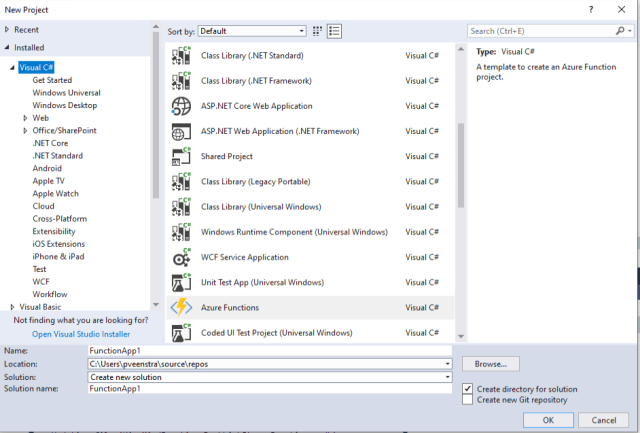640x433 pixels.
Task: Click the OK button
Action: [548, 420]
